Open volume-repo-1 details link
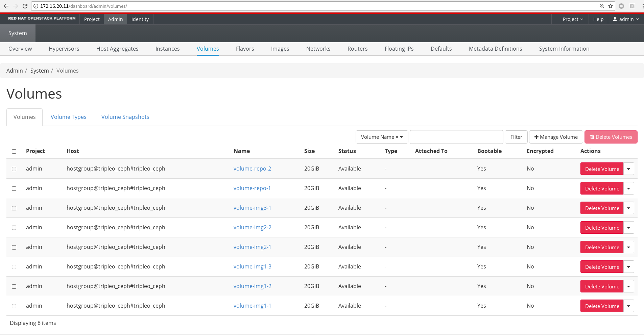The height and width of the screenshot is (335, 644). point(252,188)
